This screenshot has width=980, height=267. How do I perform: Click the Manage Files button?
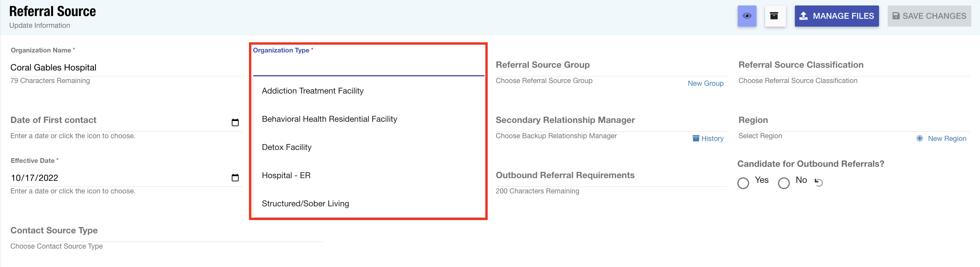pyautogui.click(x=836, y=16)
